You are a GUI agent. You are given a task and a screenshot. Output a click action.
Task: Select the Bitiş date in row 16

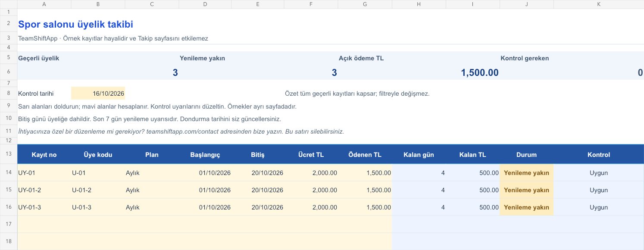(x=258, y=207)
